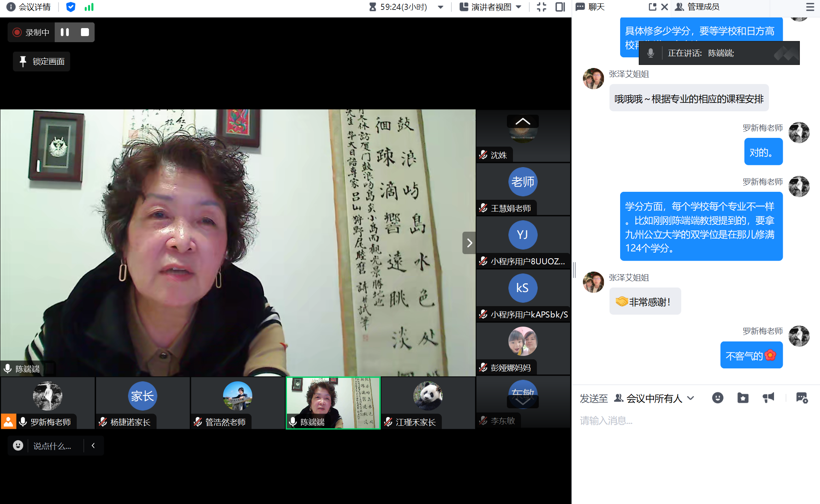Open the 会议中所有人 recipient dropdown
This screenshot has height=504, width=820.
click(655, 398)
